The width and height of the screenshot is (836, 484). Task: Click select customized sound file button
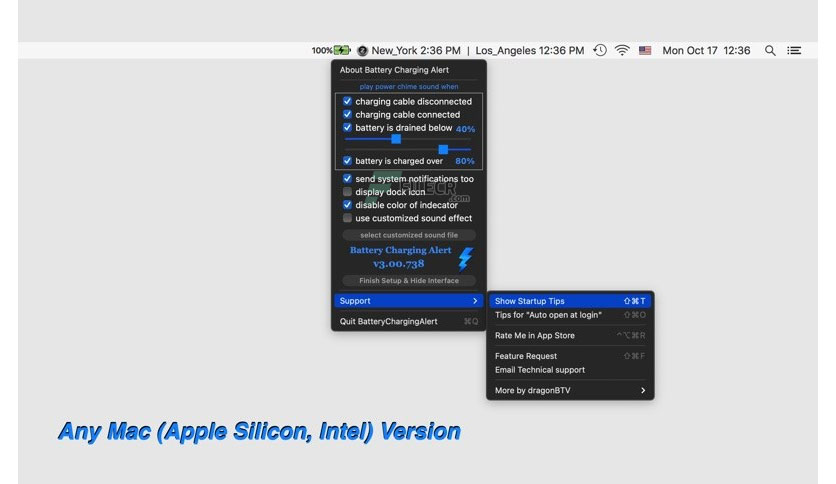pos(409,235)
